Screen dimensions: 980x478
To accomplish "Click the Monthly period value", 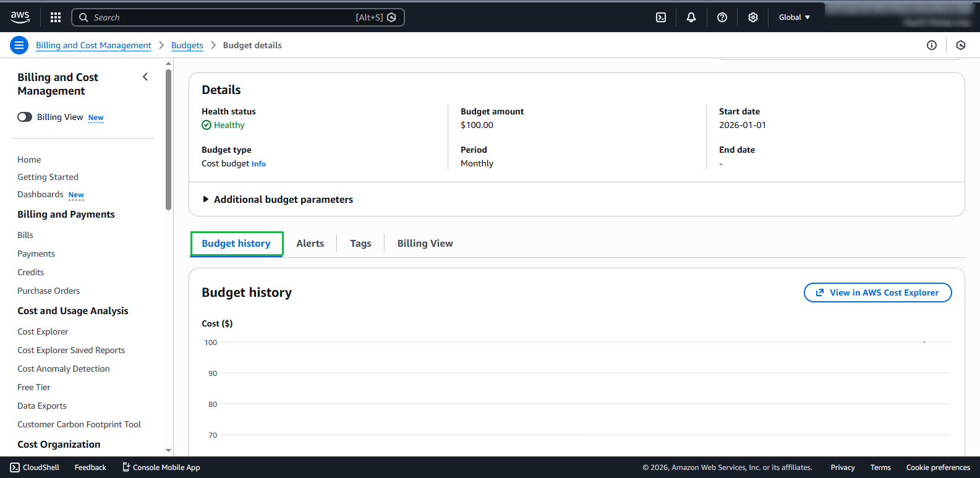I will point(477,163).
